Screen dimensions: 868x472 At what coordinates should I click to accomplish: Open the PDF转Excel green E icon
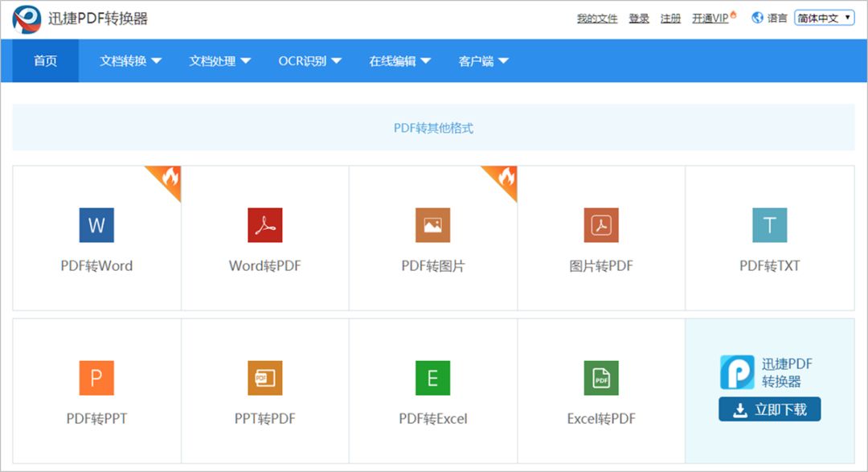pos(433,378)
